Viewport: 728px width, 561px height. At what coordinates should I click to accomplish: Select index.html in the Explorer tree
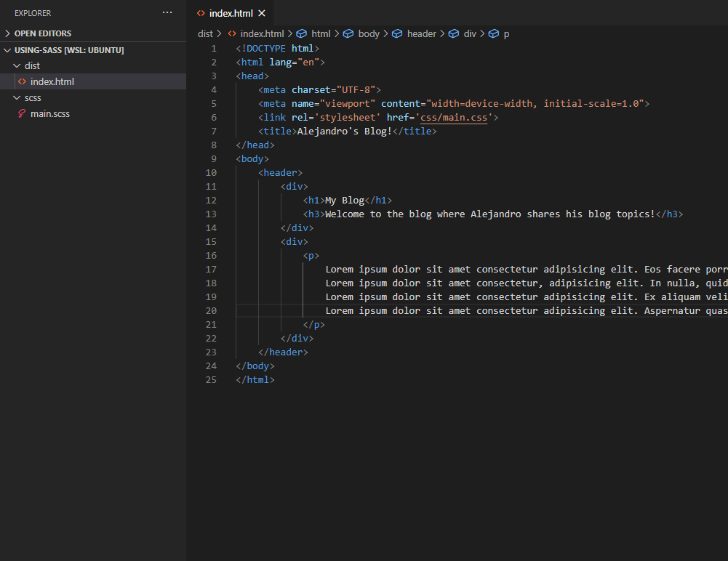click(52, 81)
